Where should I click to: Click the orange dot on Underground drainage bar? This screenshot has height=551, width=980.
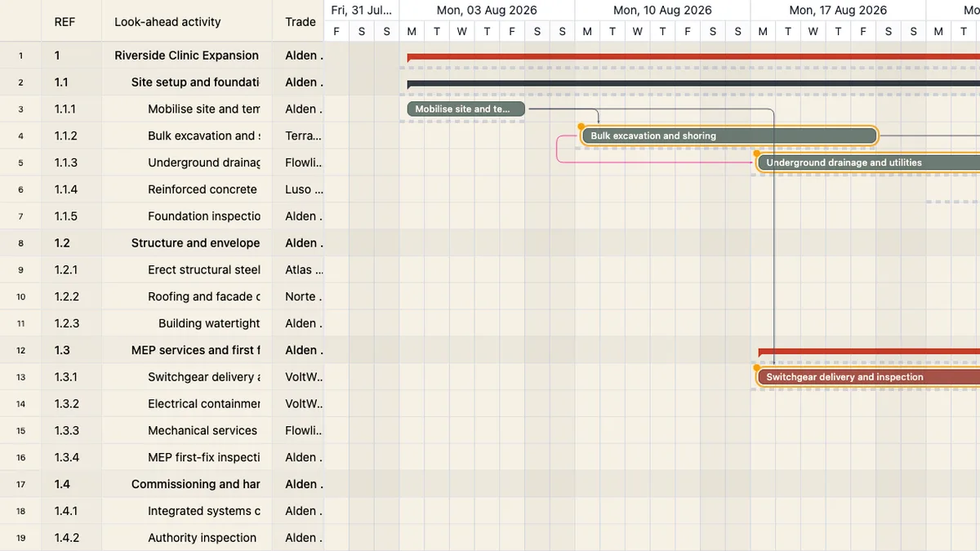point(757,153)
